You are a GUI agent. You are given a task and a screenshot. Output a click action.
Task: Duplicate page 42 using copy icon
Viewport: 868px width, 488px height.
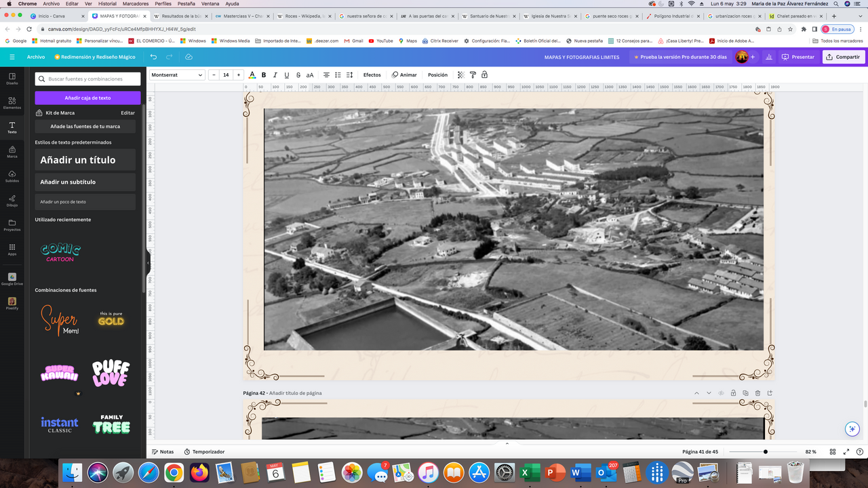[745, 393]
